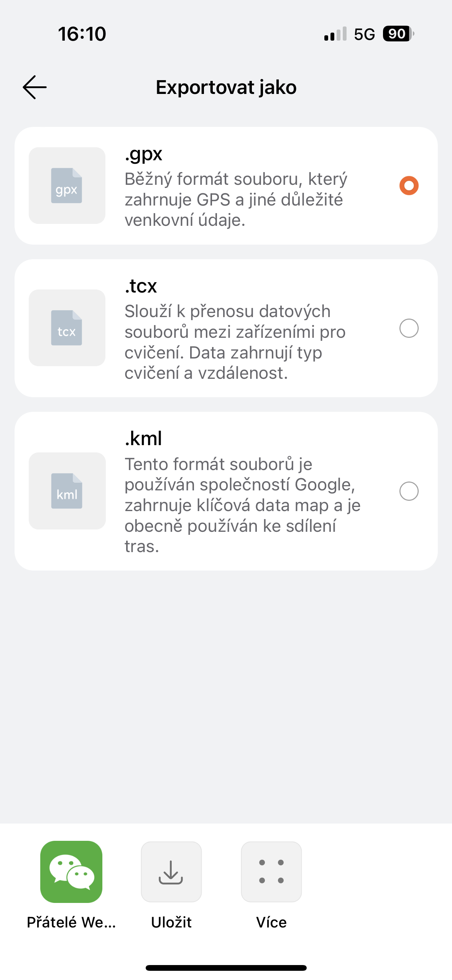Select the .tcx radio button
The height and width of the screenshot is (980, 452).
pyautogui.click(x=409, y=328)
